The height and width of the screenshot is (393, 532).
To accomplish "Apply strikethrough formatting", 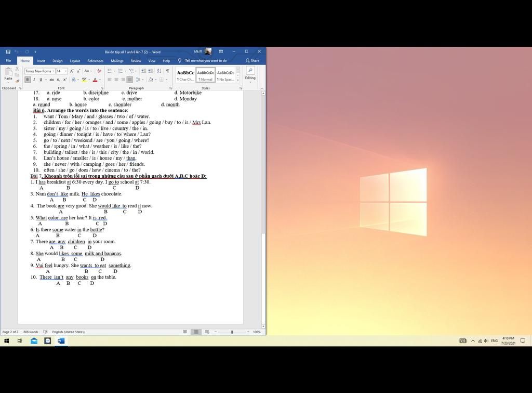I will pyautogui.click(x=51, y=80).
